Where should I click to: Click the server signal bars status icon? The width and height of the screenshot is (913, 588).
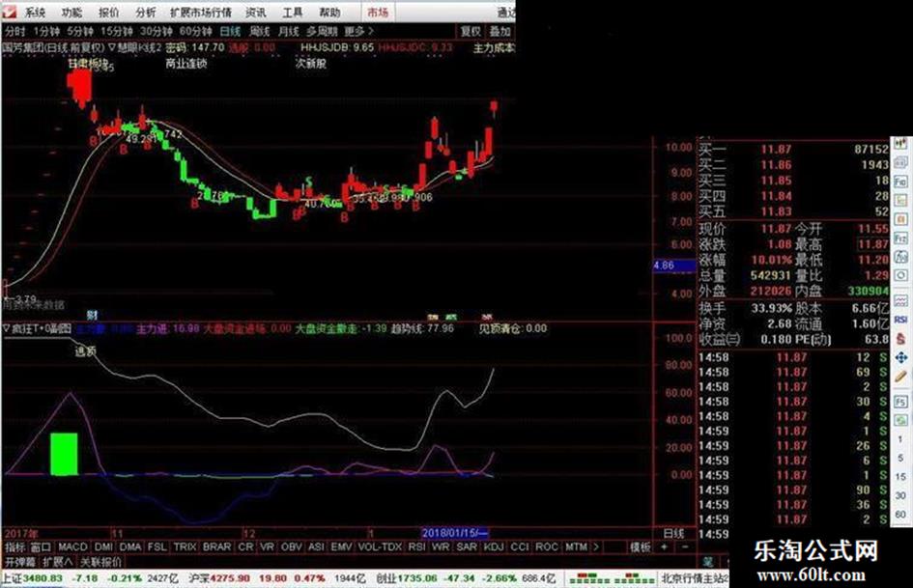(x=612, y=578)
